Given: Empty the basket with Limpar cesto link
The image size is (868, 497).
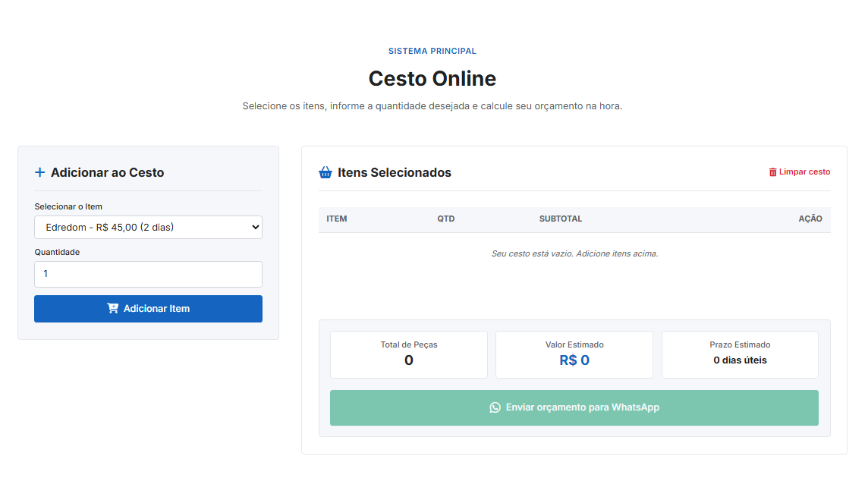Looking at the screenshot, I should (800, 172).
